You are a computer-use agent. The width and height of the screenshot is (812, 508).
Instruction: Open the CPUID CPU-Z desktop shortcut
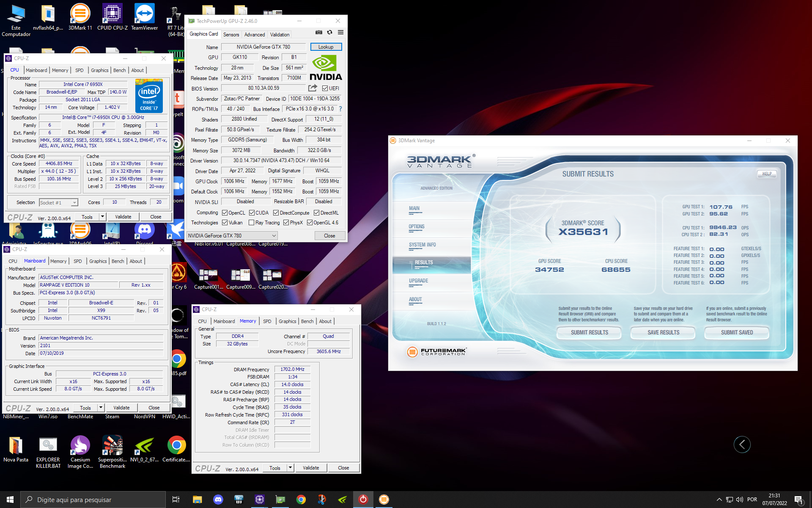tap(112, 17)
